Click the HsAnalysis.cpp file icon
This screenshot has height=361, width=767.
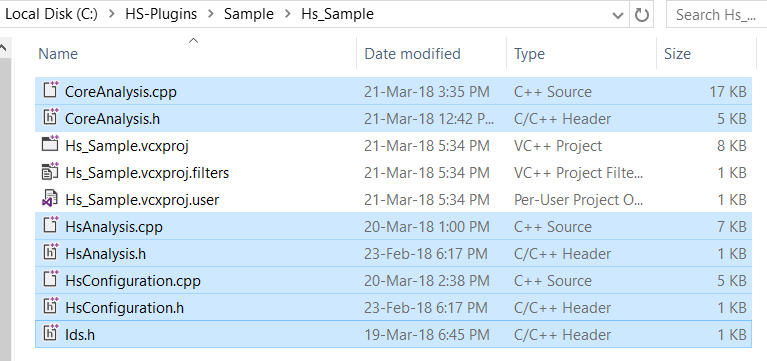(50, 226)
